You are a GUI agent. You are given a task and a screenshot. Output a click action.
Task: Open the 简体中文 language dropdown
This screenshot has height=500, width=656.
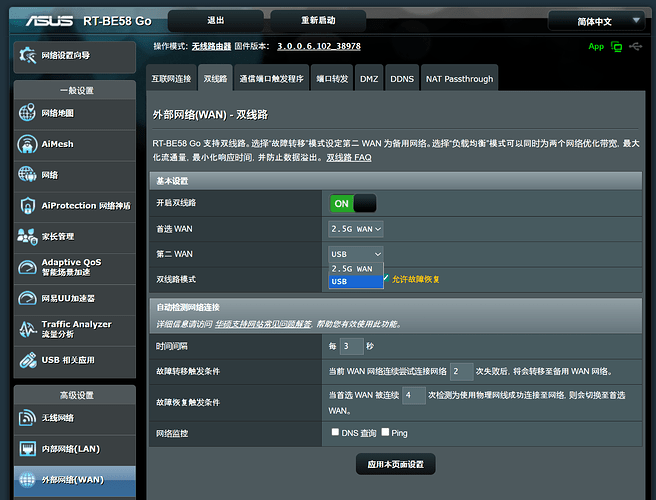(x=597, y=21)
